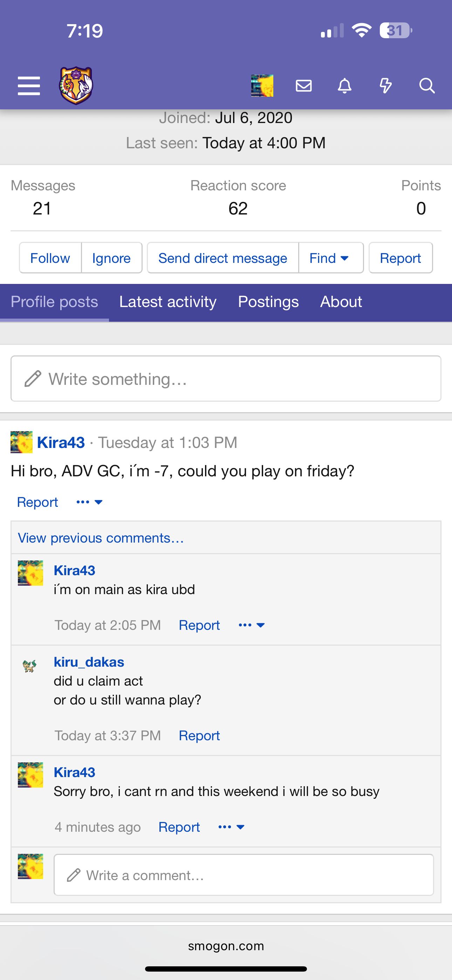This screenshot has height=980, width=452.
Task: Open your account avatar in header
Action: pos(262,86)
